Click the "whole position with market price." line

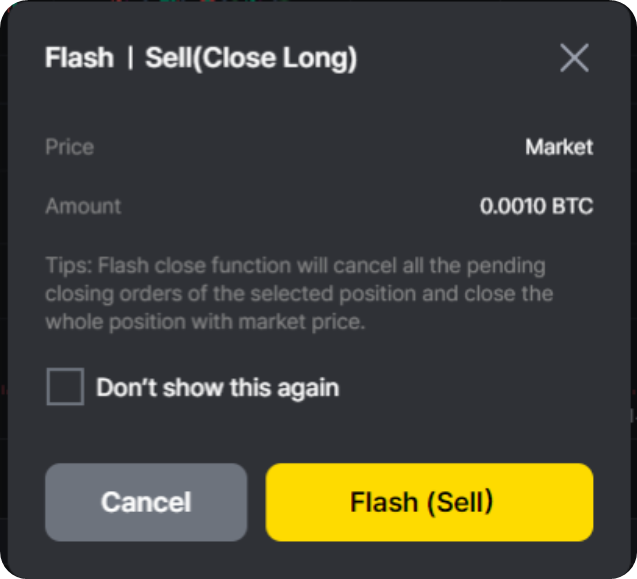click(x=205, y=322)
